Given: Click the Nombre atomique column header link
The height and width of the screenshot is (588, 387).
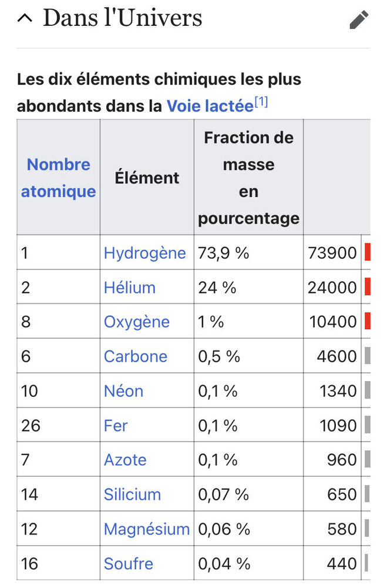Looking at the screenshot, I should [58, 178].
